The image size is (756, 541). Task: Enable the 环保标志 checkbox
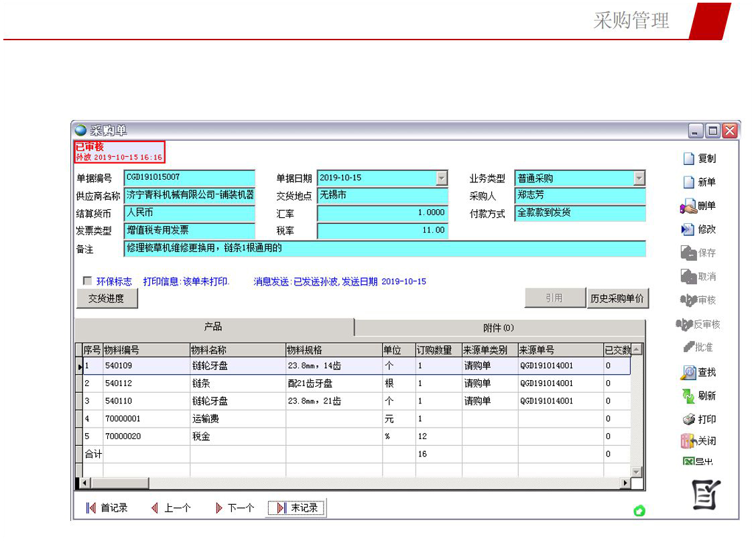(86, 282)
